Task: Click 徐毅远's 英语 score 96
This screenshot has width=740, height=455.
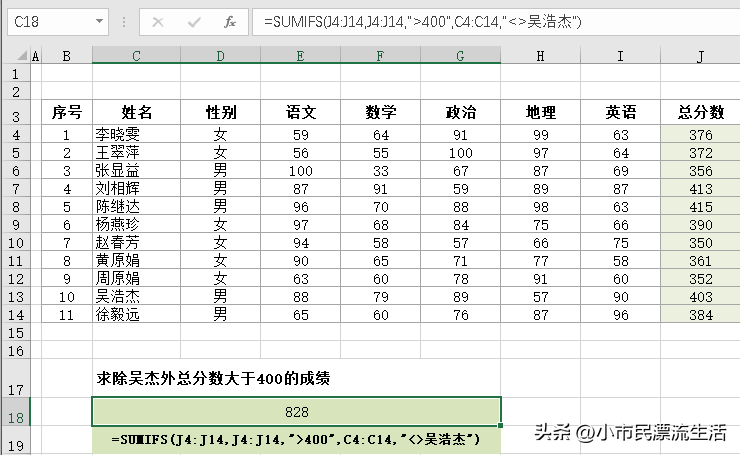Action: (x=620, y=314)
